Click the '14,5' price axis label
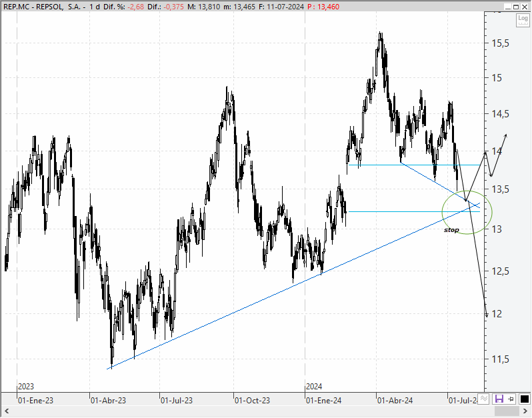532x418 pixels. pyautogui.click(x=501, y=114)
